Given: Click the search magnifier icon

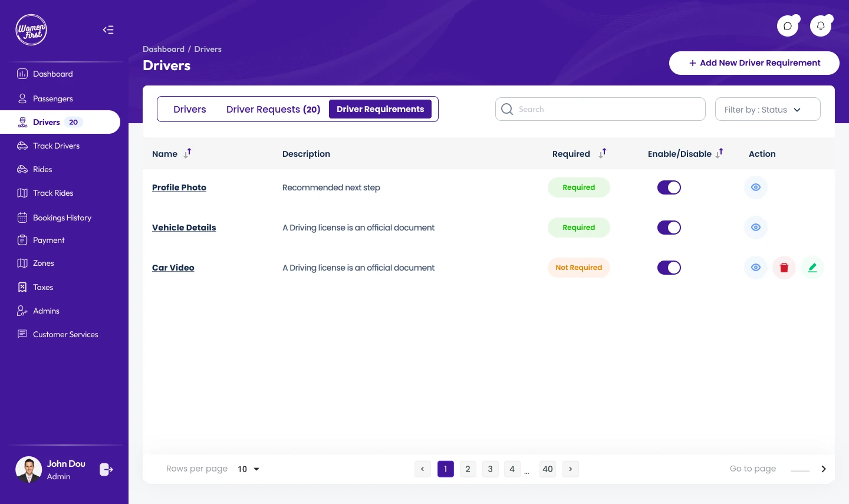Looking at the screenshot, I should click(507, 109).
